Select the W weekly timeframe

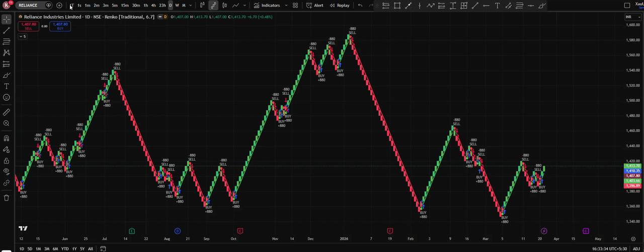tap(177, 6)
